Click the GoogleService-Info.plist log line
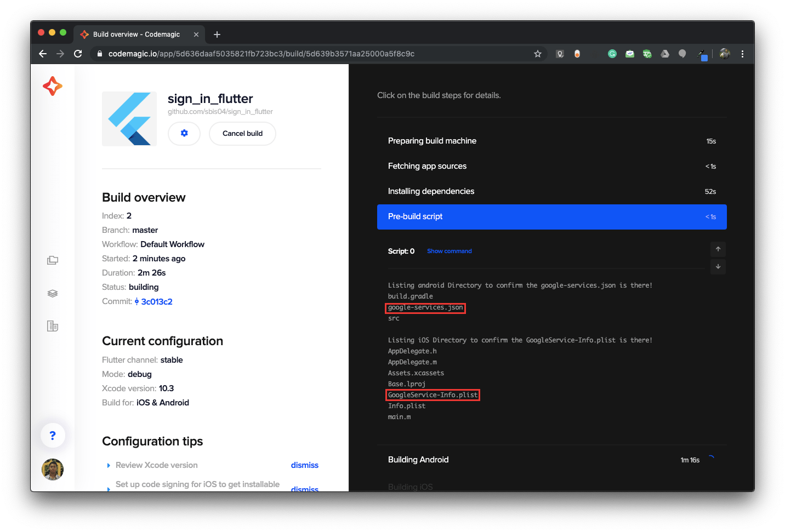Viewport: 785px width, 532px height. 433,395
